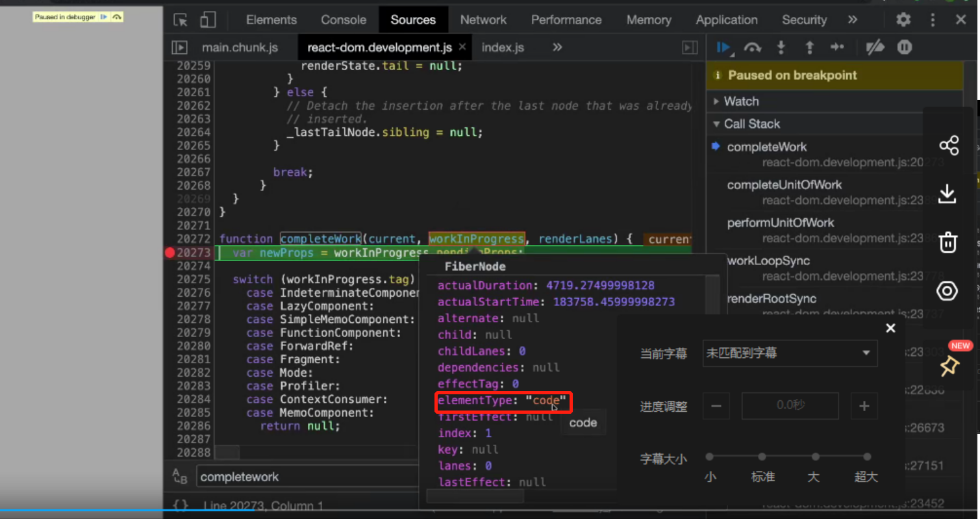Step out of current function
The width and height of the screenshot is (980, 519).
(809, 47)
